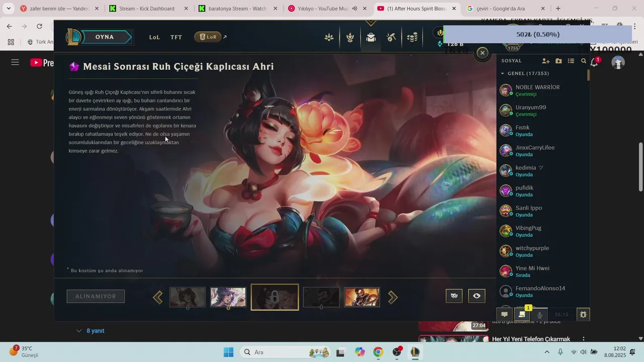Select friend kedimia
The height and width of the screenshot is (362, 644).
pos(542,171)
